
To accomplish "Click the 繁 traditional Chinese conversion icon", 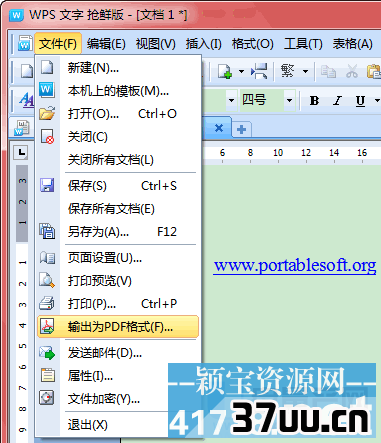I will 287,71.
